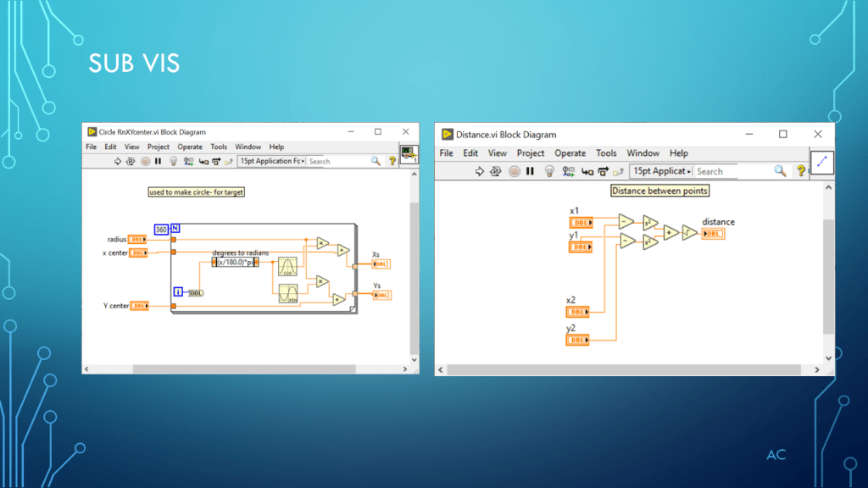This screenshot has width=868, height=488.
Task: Click Run Continuously in the Distance.vi toolbar
Action: [496, 171]
